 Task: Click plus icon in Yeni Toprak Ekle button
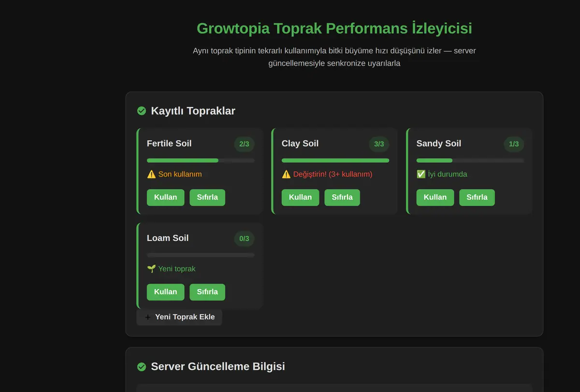pos(148,317)
